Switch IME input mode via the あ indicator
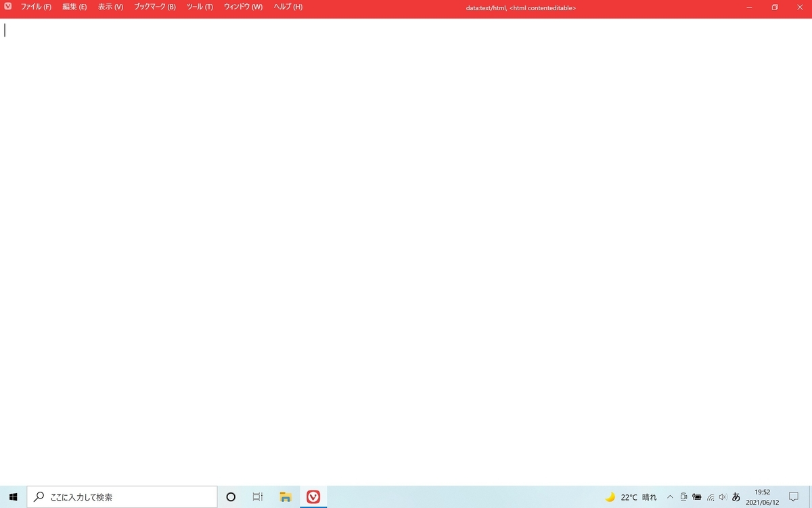This screenshot has width=812, height=508. [736, 496]
